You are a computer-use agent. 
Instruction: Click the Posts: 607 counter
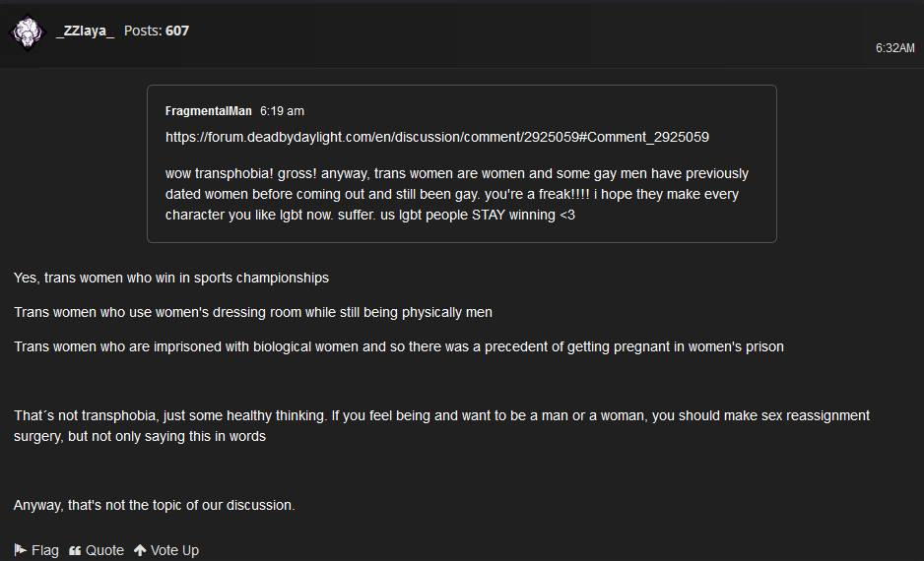(x=157, y=31)
